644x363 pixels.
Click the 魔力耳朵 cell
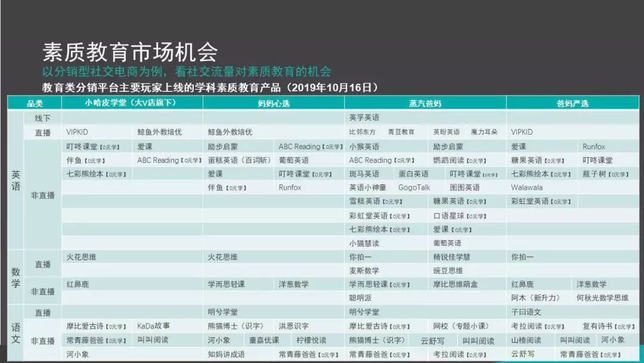tap(484, 132)
